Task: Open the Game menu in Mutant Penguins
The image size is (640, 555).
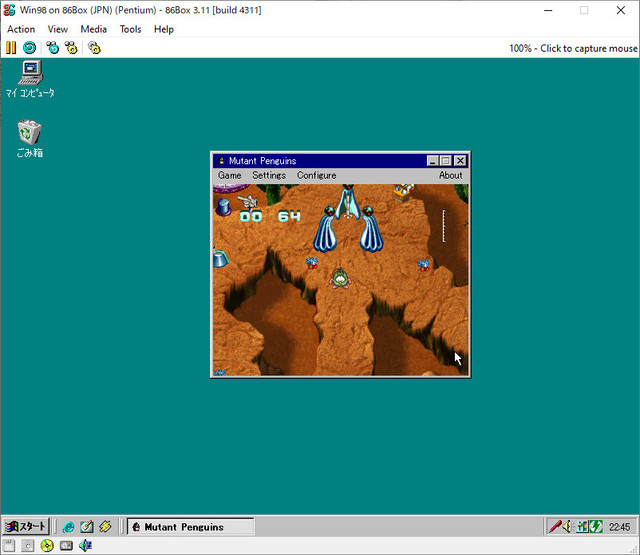Action: point(229,175)
